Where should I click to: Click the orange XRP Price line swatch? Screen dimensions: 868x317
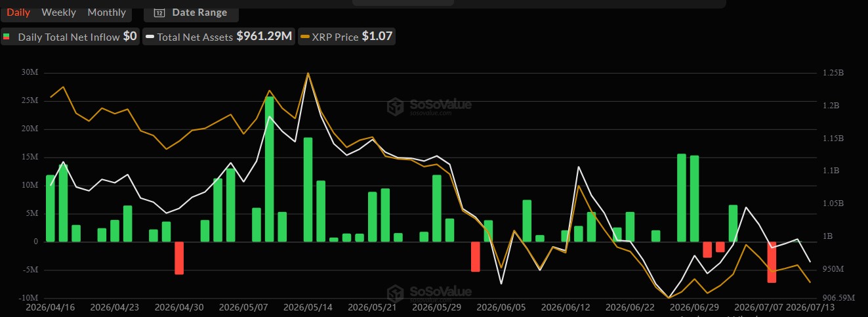point(305,37)
